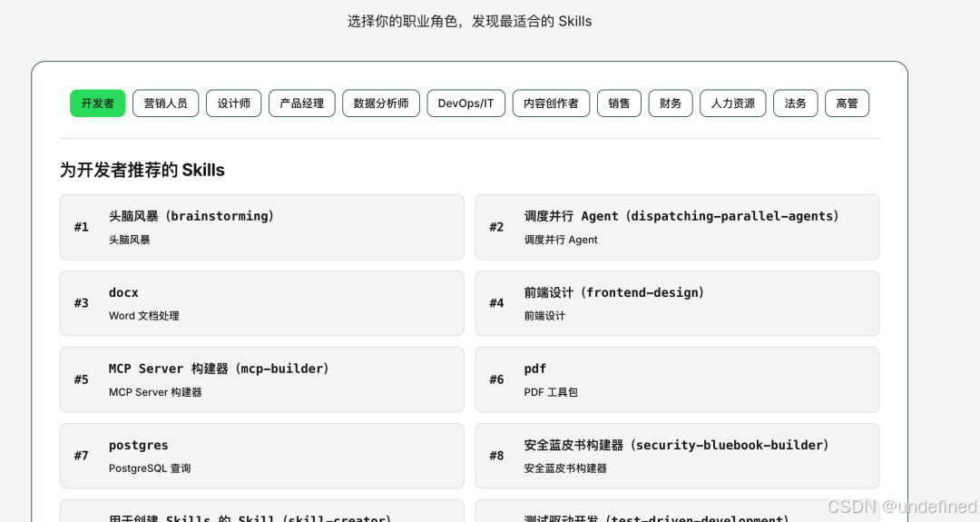Choose the 设计师 role tab
The image size is (980, 522).
coord(234,103)
